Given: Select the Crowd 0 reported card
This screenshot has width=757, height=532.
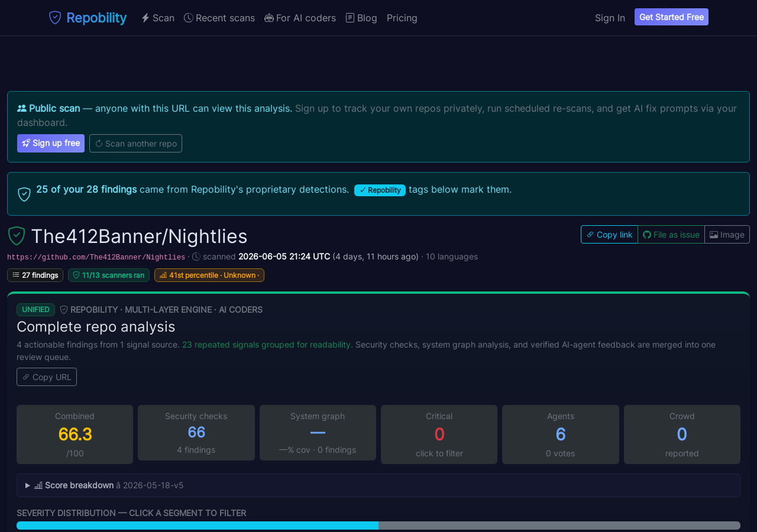Looking at the screenshot, I should [x=682, y=434].
